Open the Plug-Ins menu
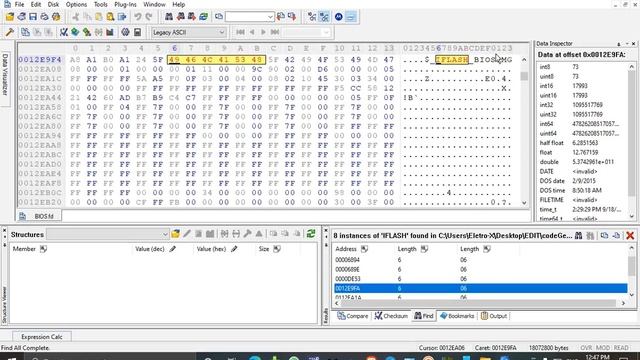 tap(125, 4)
